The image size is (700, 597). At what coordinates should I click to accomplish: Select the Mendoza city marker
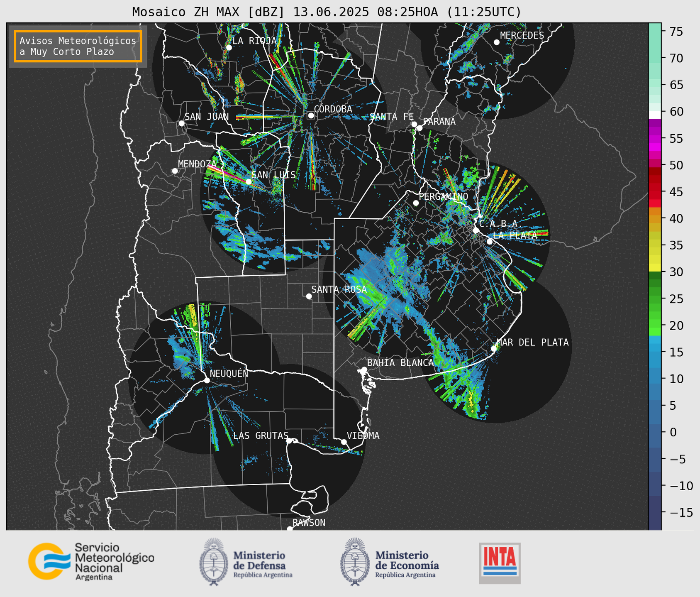click(175, 171)
